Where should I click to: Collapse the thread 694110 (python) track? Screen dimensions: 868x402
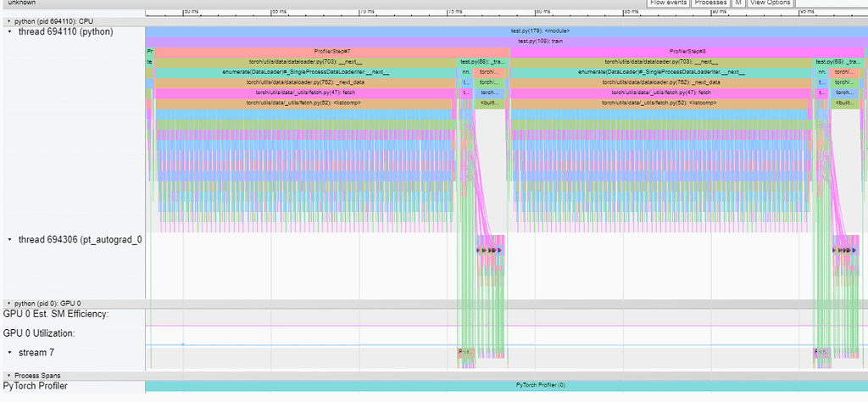click(x=11, y=32)
